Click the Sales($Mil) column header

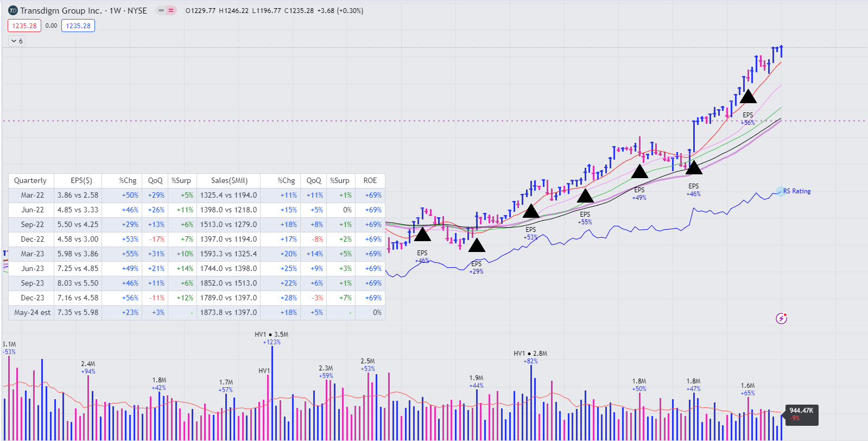(x=229, y=180)
